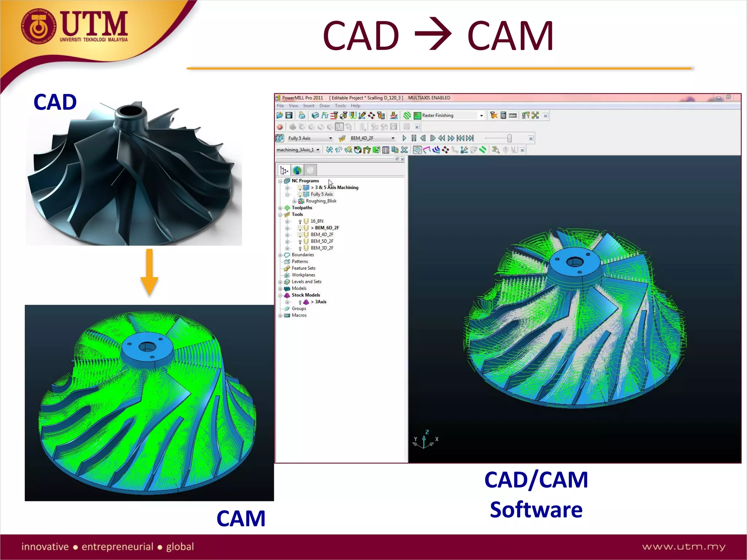Click the Play simulation button
747x560 pixels.
coord(404,138)
